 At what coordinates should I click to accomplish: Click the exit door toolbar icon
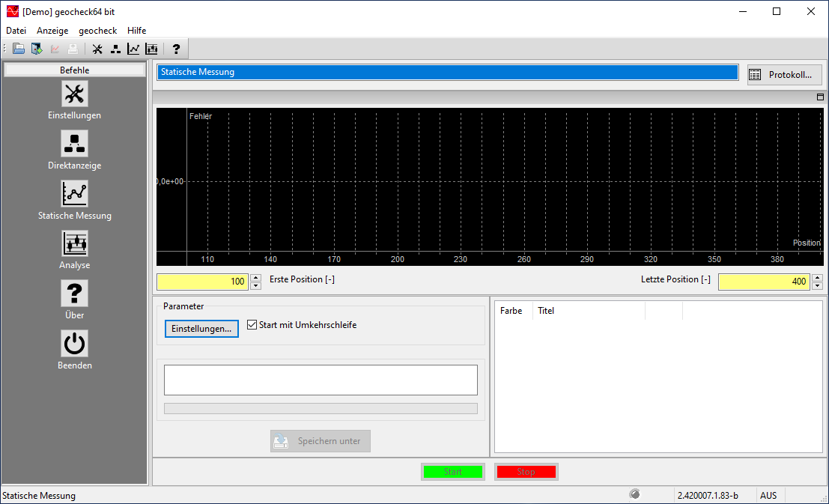point(37,49)
